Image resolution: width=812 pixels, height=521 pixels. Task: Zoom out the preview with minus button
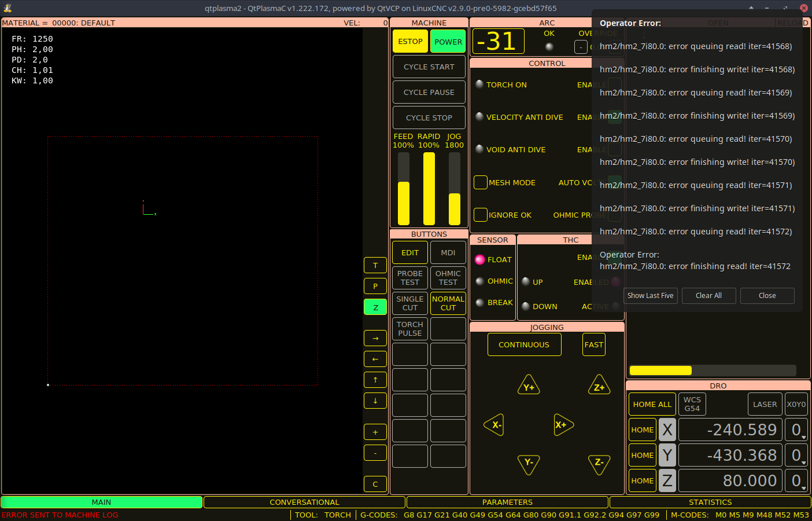point(375,453)
